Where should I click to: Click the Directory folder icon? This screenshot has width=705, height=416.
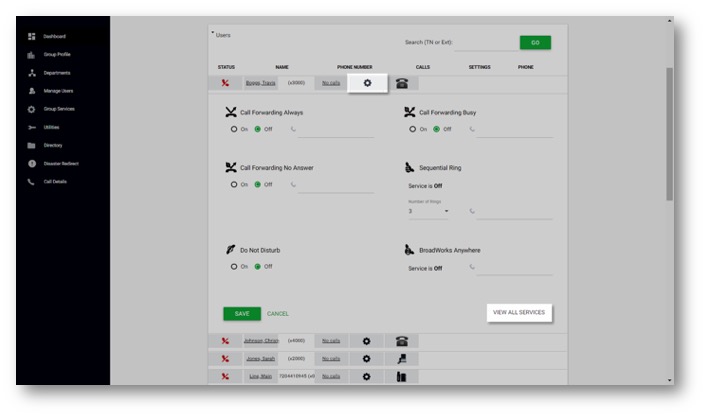31,145
